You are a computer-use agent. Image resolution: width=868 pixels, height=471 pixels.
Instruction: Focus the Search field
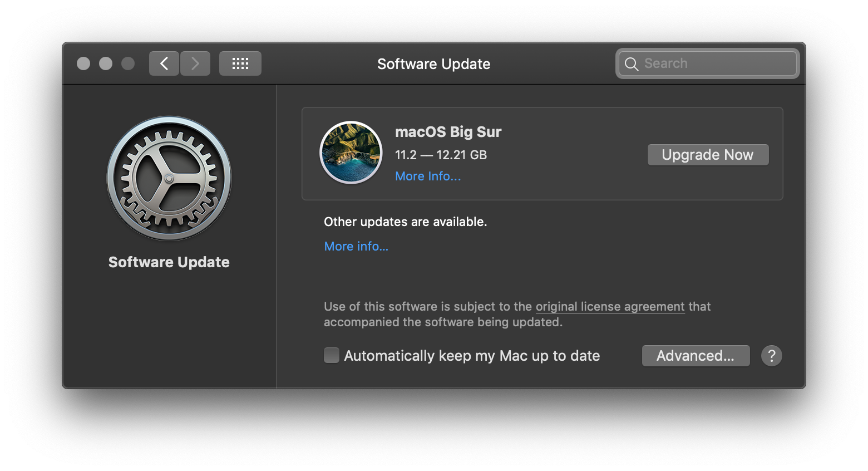pos(708,63)
